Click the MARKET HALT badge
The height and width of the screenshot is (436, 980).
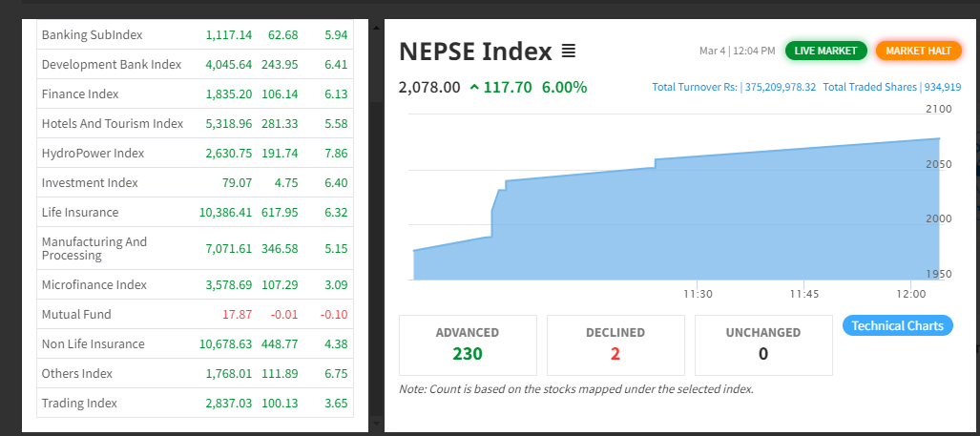(918, 51)
